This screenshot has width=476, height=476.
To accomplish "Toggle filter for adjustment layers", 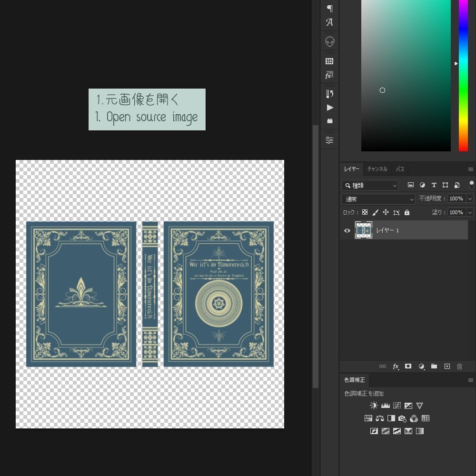I will pyautogui.click(x=422, y=185).
